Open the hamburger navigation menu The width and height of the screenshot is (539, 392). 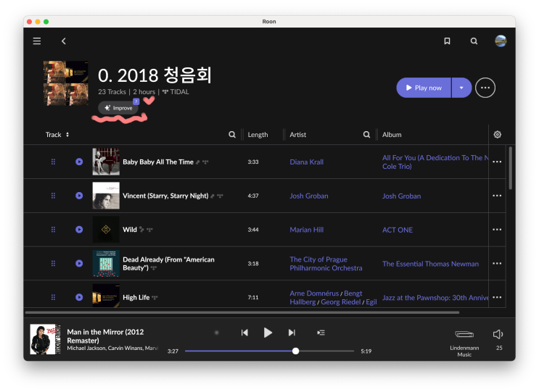[37, 41]
